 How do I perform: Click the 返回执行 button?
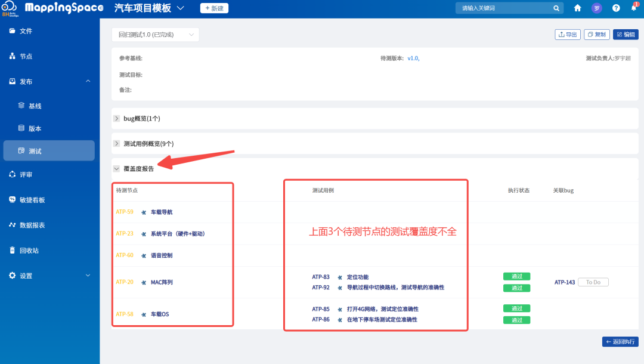(620, 342)
